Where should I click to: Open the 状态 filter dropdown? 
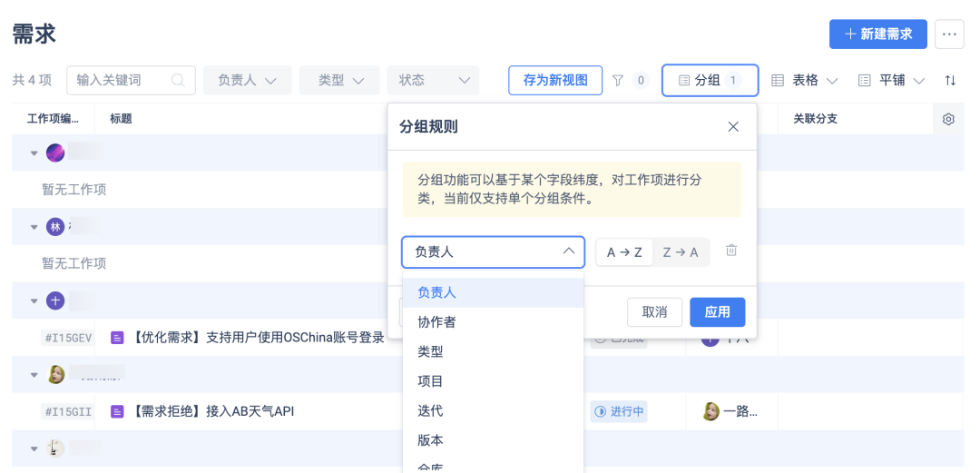coord(432,80)
